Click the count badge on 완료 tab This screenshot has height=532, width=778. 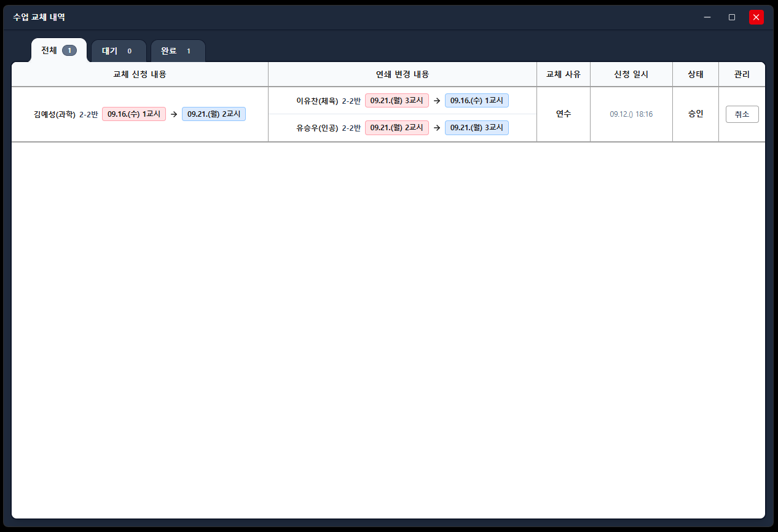coord(189,51)
